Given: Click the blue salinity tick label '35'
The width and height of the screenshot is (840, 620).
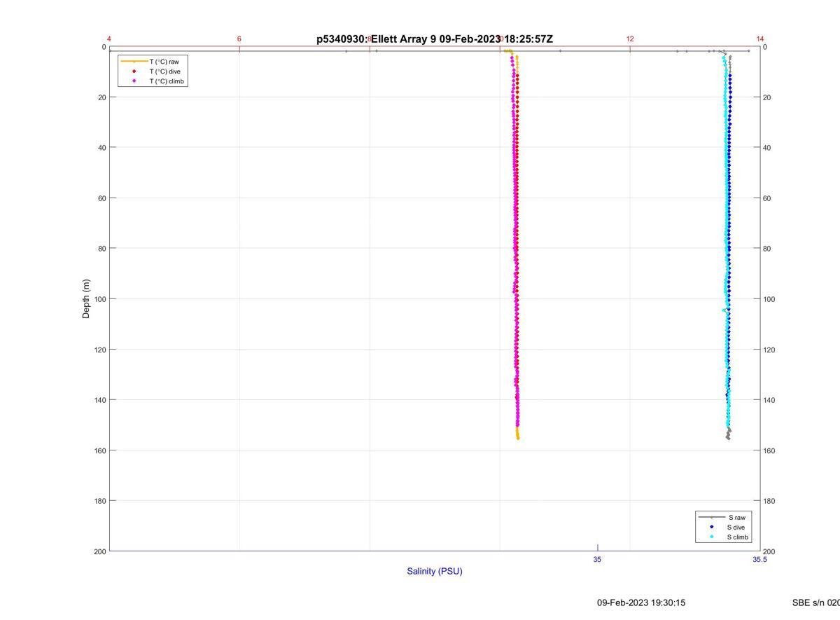Looking at the screenshot, I should (x=597, y=559).
